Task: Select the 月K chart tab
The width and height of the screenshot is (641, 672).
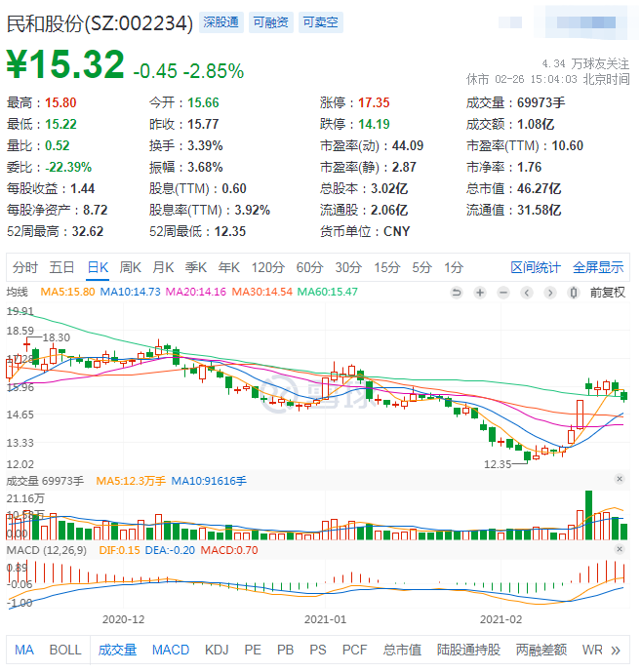Action: (163, 267)
